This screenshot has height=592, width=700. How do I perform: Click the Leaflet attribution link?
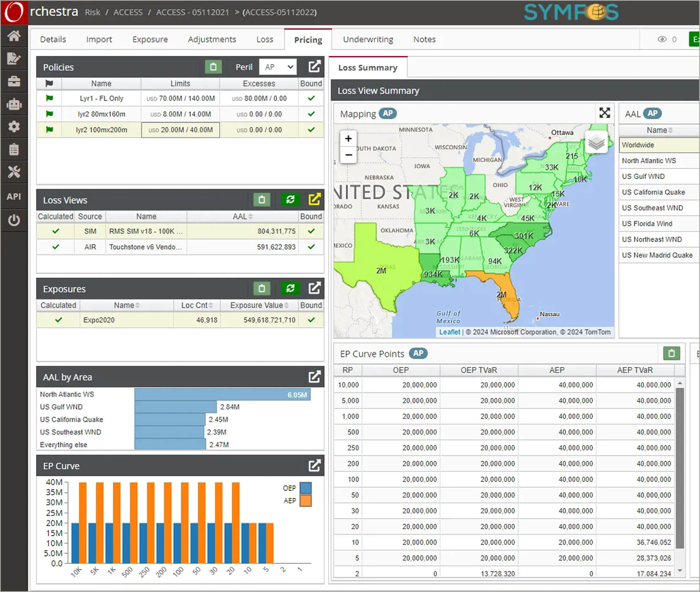click(449, 332)
